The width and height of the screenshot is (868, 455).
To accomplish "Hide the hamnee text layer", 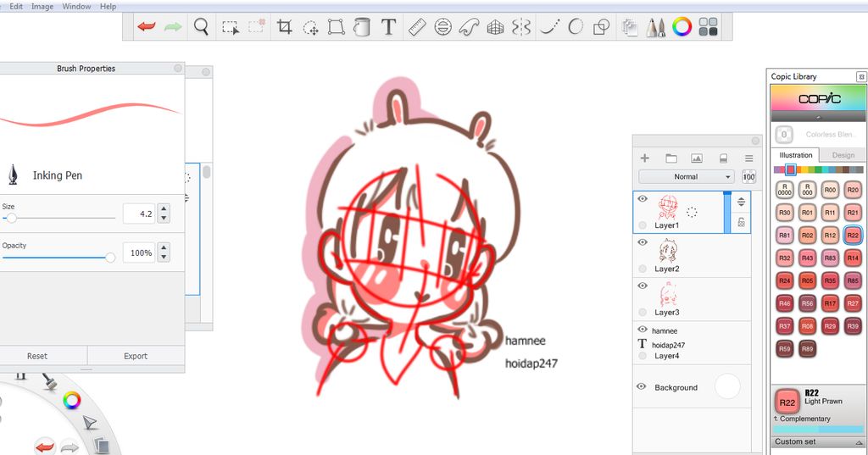I will (643, 330).
